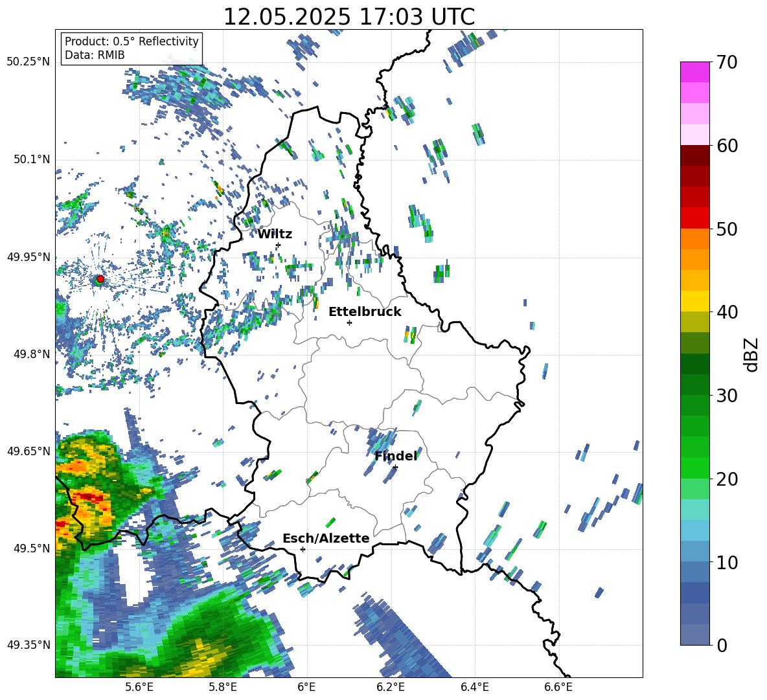
Task: Click the colorbar tick value 0
Action: coord(722,645)
